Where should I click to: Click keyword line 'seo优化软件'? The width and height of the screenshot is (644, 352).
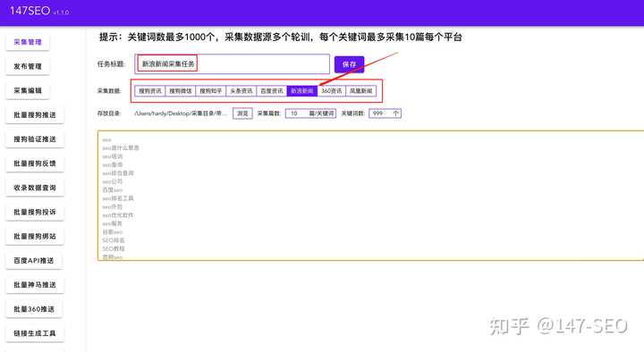pyautogui.click(x=118, y=215)
